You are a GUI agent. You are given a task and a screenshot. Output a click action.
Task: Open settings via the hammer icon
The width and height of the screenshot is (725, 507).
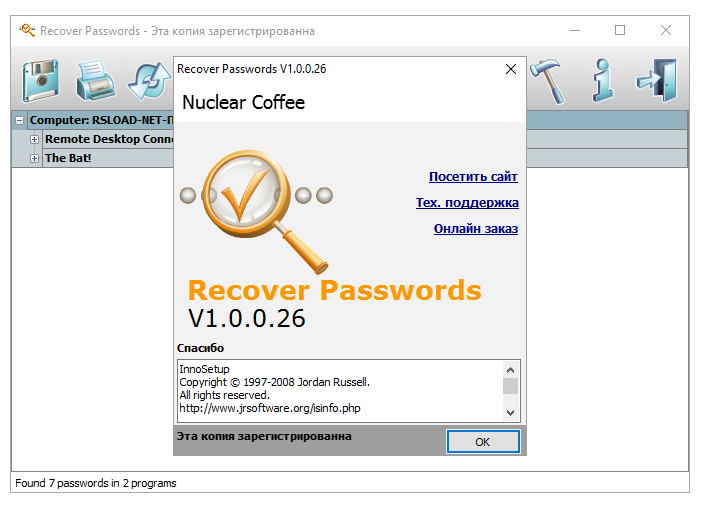pyautogui.click(x=547, y=81)
